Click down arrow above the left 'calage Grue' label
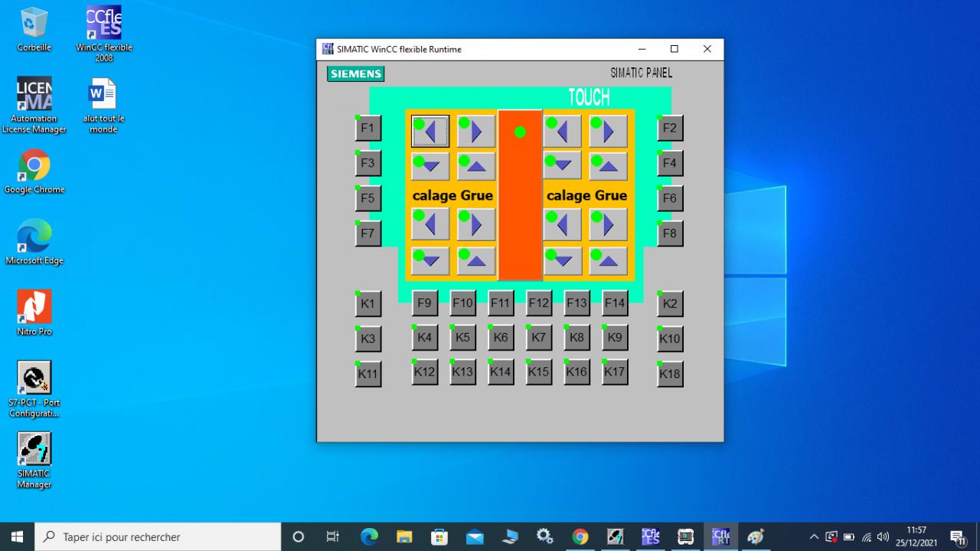 coord(430,166)
